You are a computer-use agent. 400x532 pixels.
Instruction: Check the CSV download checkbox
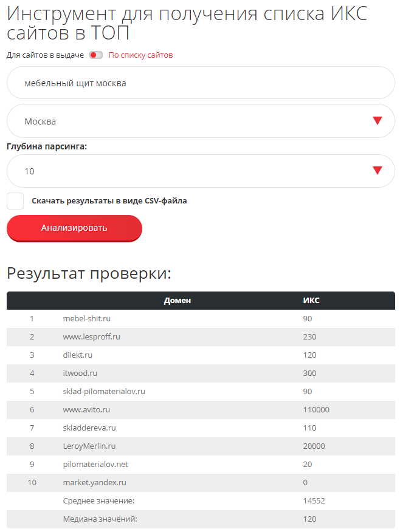pos(15,201)
